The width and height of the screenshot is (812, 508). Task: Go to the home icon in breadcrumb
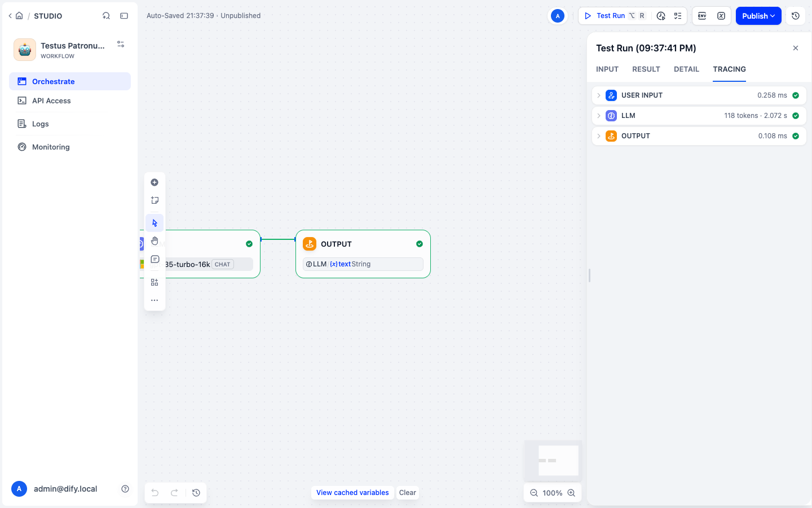(x=19, y=16)
